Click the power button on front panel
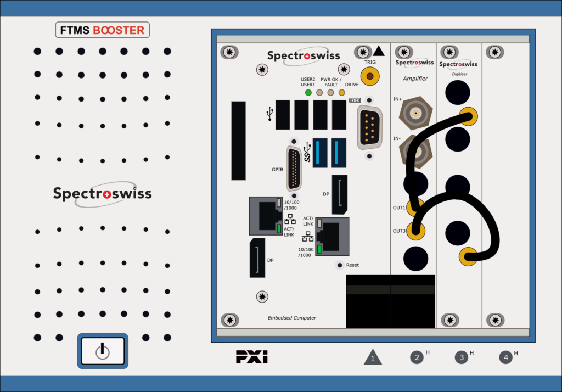The image size is (562, 392). click(x=103, y=351)
